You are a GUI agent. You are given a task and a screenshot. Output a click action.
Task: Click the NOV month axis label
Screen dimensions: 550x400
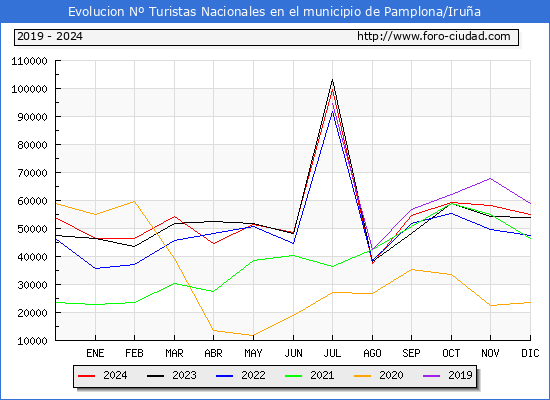pyautogui.click(x=490, y=353)
